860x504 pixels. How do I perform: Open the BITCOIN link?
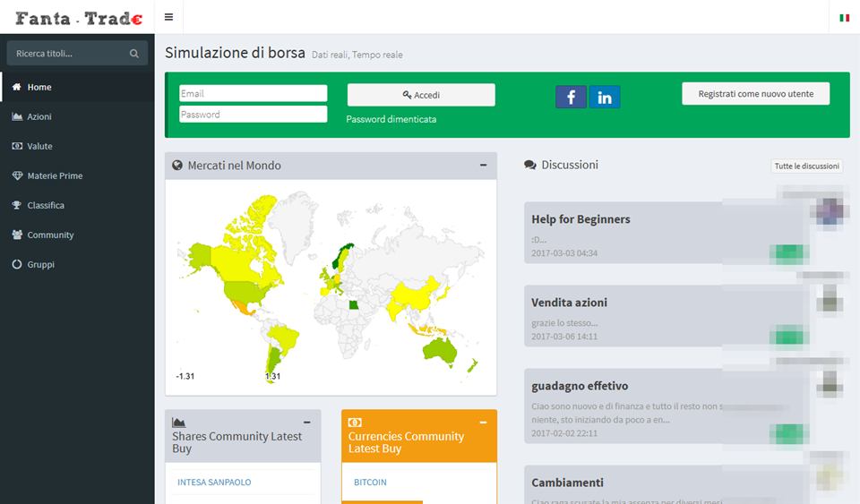[370, 483]
